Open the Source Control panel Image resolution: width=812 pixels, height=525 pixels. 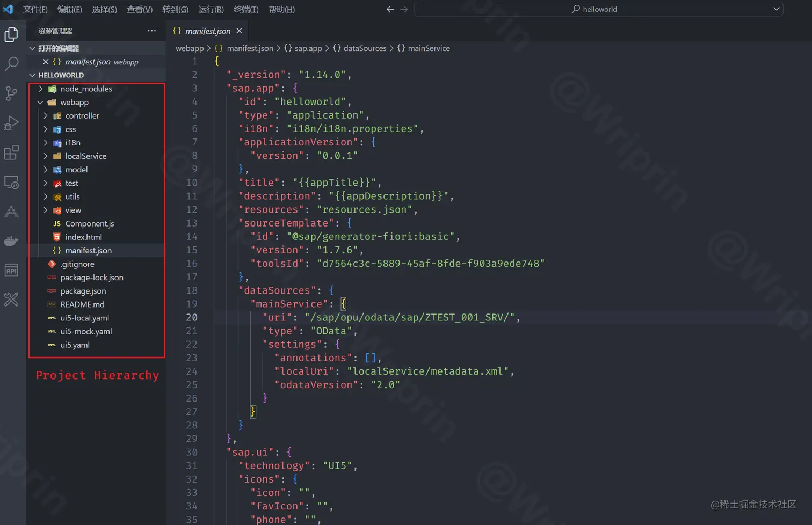pos(11,93)
